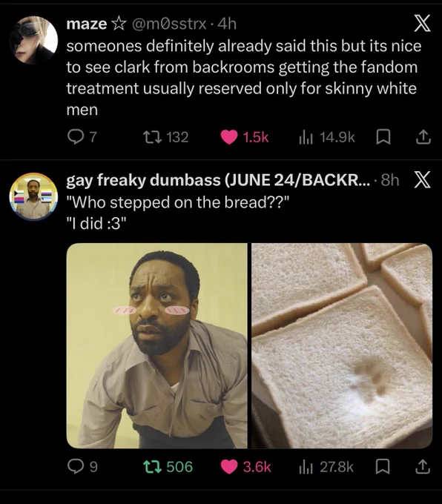
Task: Retweet maze's tweet with 132 retweets
Action: click(x=165, y=137)
